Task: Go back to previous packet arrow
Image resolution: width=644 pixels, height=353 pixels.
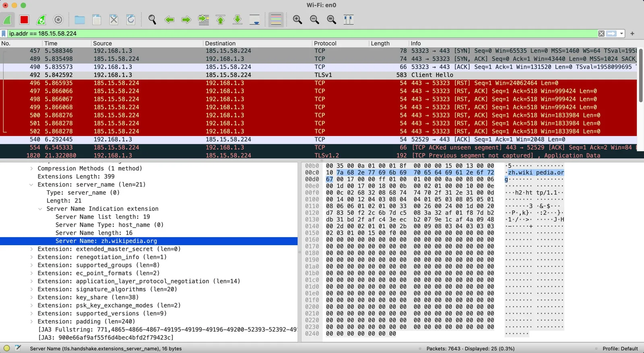Action: (169, 19)
